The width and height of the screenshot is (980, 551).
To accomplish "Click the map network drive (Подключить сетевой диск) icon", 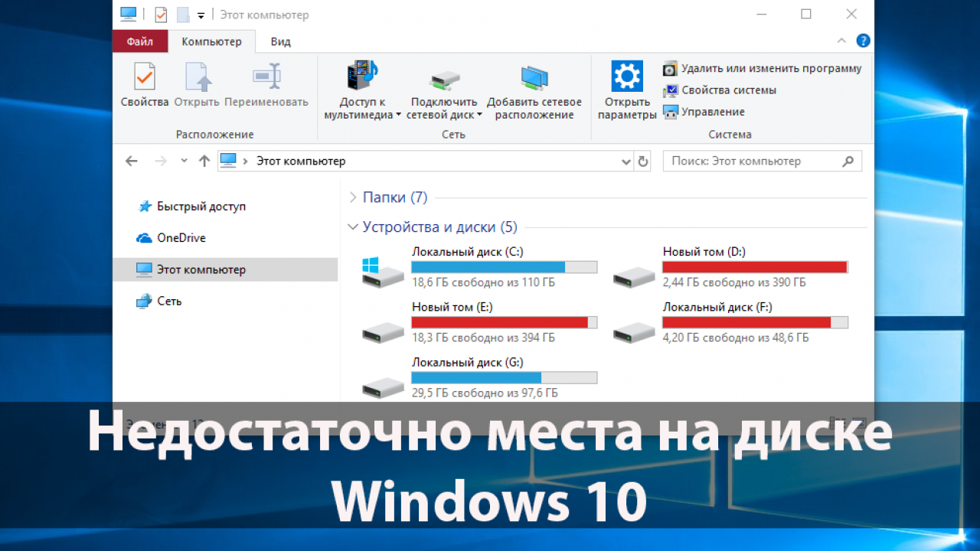I will click(x=444, y=79).
